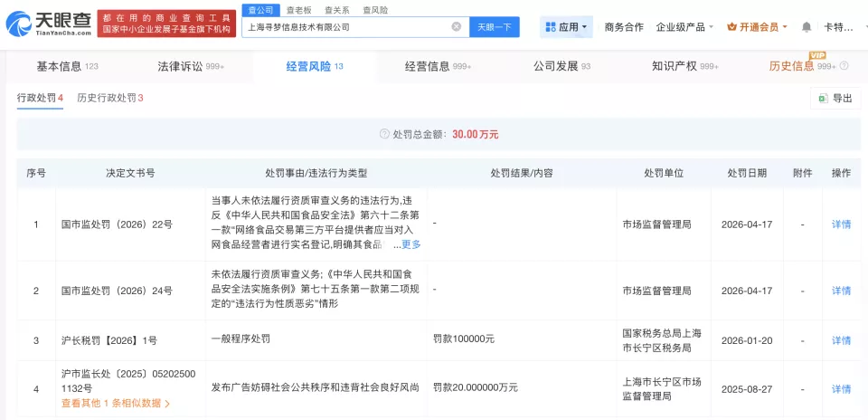The width and height of the screenshot is (868, 420).
Task: Open 详情 for penalty 沪长税罚【2026】1号
Action: [x=841, y=340]
